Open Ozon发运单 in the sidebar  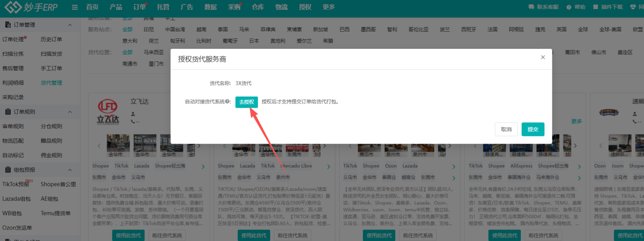click(17, 228)
